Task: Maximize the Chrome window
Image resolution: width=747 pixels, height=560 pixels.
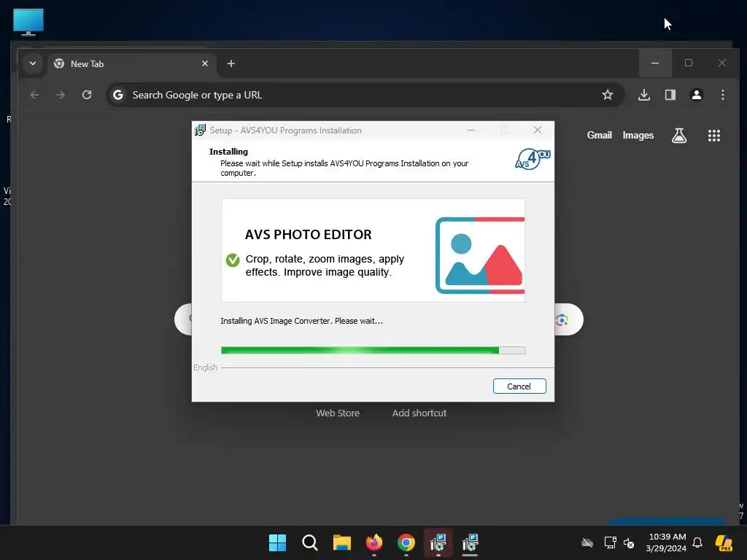Action: (689, 63)
